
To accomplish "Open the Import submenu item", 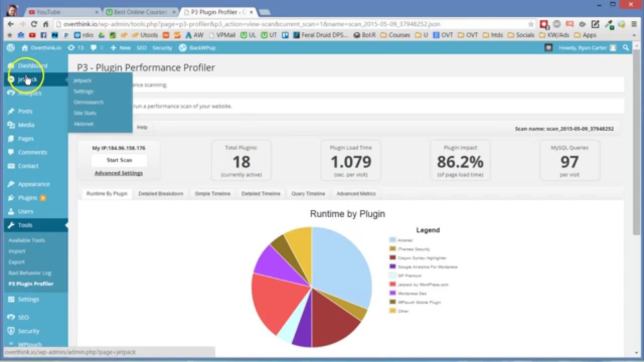I will click(x=17, y=251).
